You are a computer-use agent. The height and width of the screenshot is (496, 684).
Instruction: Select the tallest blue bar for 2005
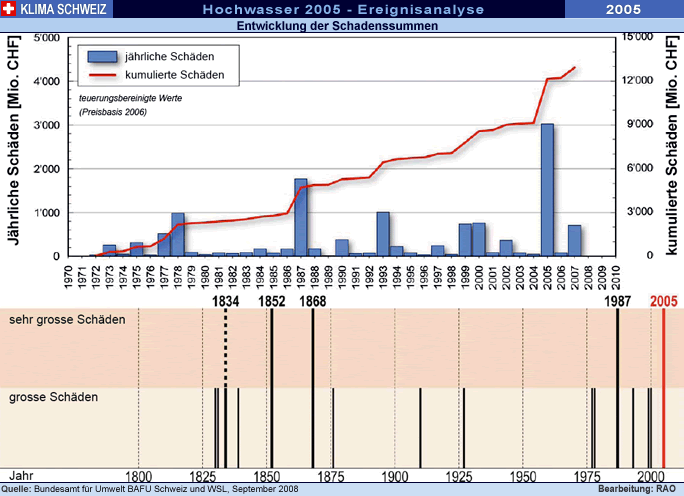click(x=547, y=190)
